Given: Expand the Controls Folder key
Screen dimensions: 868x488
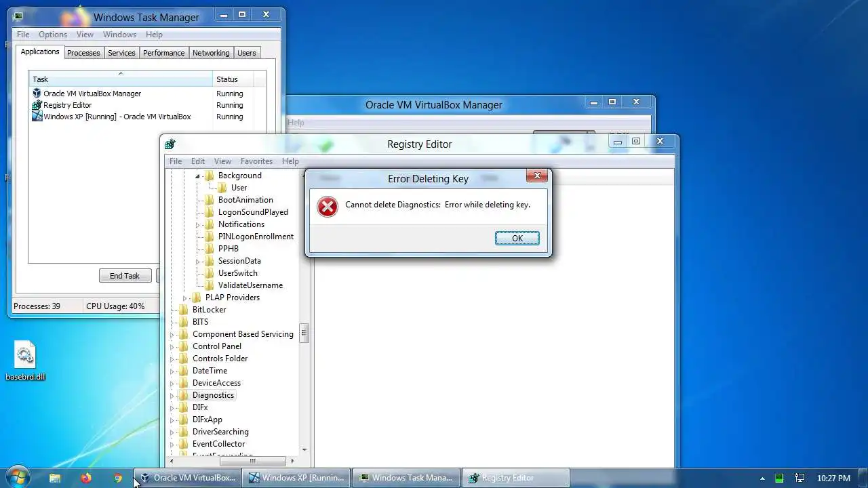Looking at the screenshot, I should [172, 359].
